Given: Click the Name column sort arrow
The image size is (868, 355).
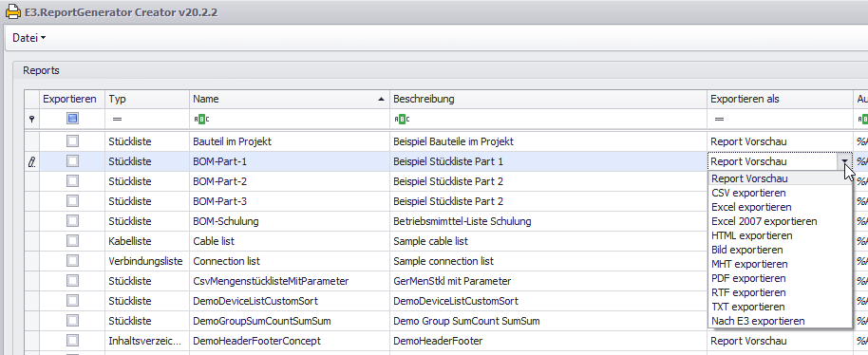Looking at the screenshot, I should 381,100.
